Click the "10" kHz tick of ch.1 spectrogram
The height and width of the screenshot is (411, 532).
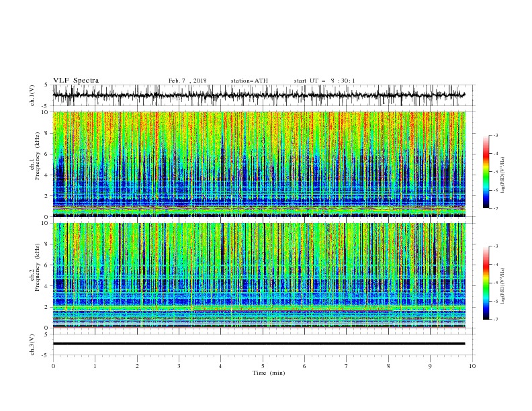[x=46, y=112]
